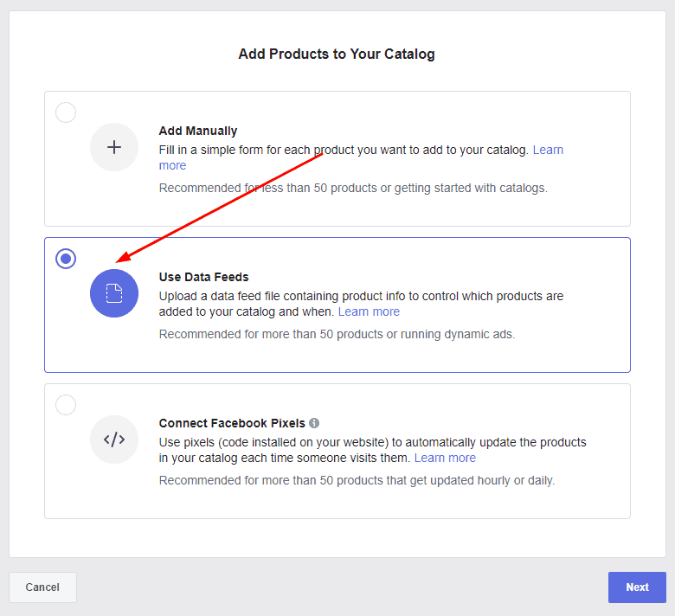Select the Use Data Feeds radio button

coord(66,259)
